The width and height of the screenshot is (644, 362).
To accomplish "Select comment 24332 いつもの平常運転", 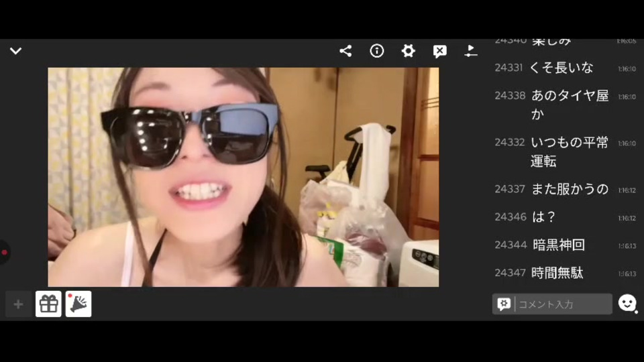I will click(565, 152).
